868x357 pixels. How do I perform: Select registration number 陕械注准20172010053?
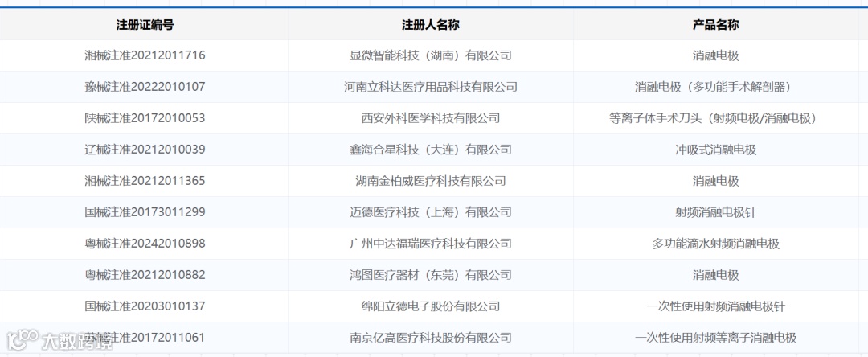[145, 118]
